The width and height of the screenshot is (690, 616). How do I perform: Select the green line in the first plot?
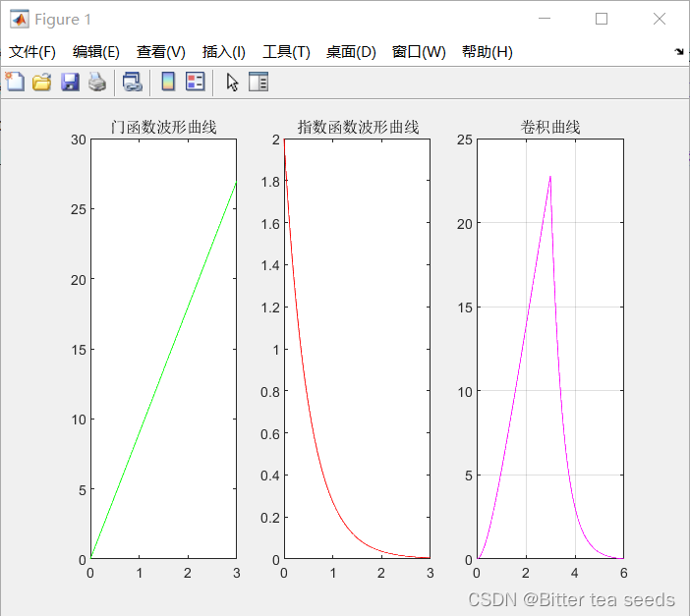click(164, 369)
